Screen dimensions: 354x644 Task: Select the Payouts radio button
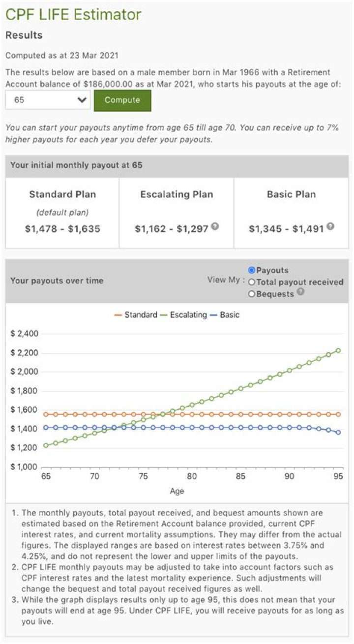coord(251,270)
